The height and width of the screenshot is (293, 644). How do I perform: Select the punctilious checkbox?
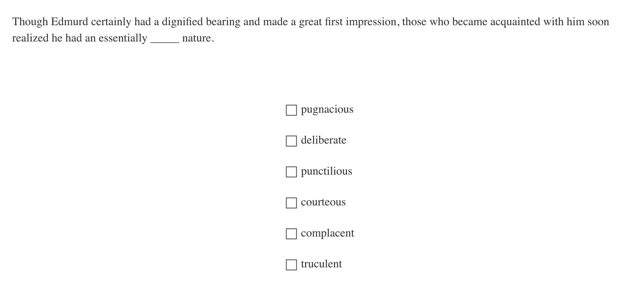(x=291, y=172)
